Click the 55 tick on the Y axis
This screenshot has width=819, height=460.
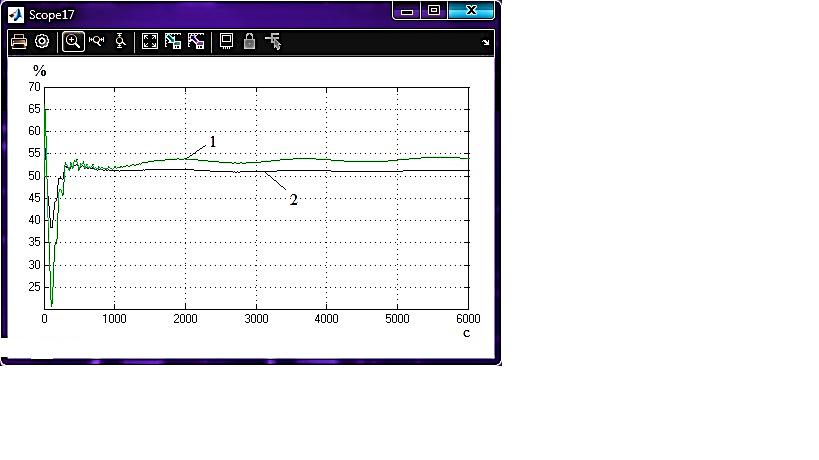point(34,153)
